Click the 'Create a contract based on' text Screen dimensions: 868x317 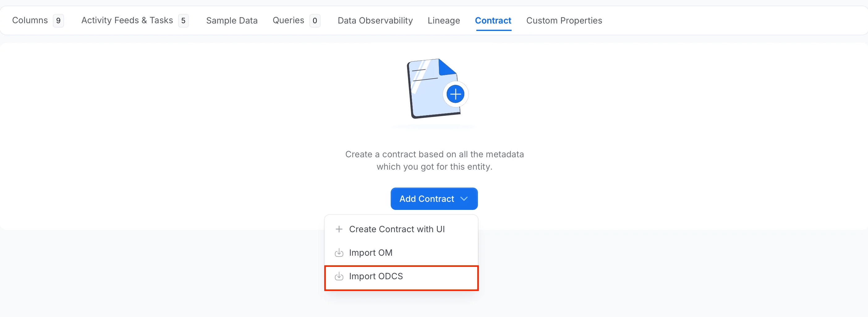[434, 160]
